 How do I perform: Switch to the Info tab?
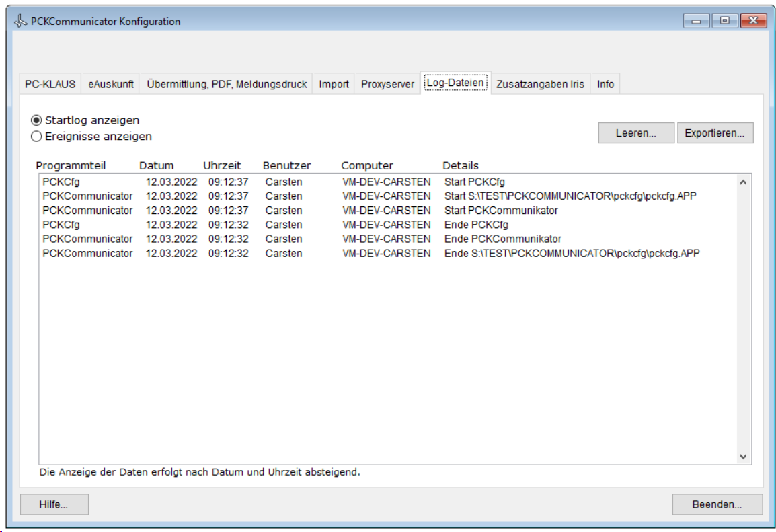click(x=605, y=84)
